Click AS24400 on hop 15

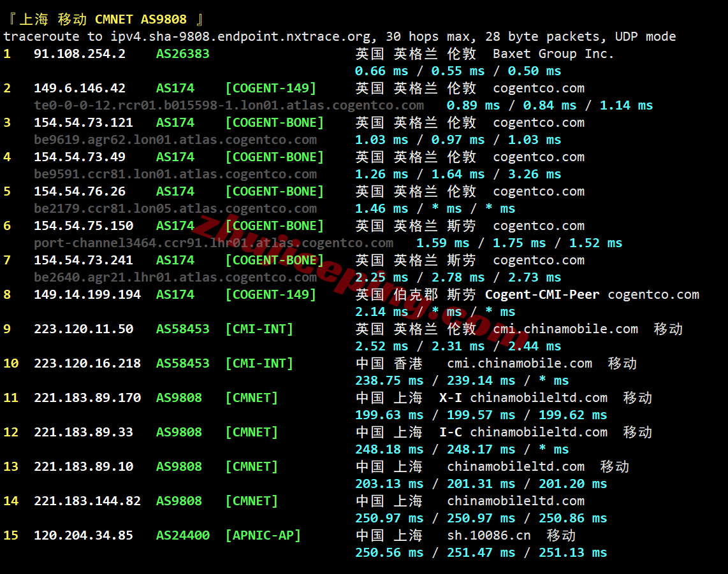[182, 535]
